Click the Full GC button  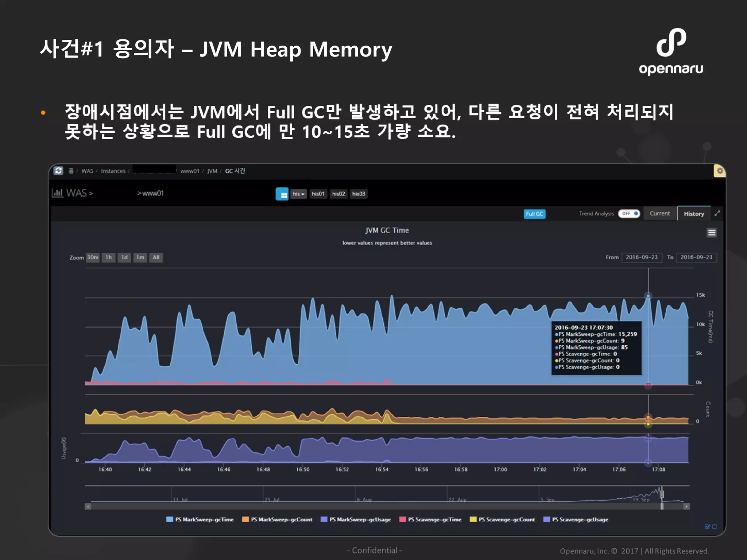[x=534, y=214]
